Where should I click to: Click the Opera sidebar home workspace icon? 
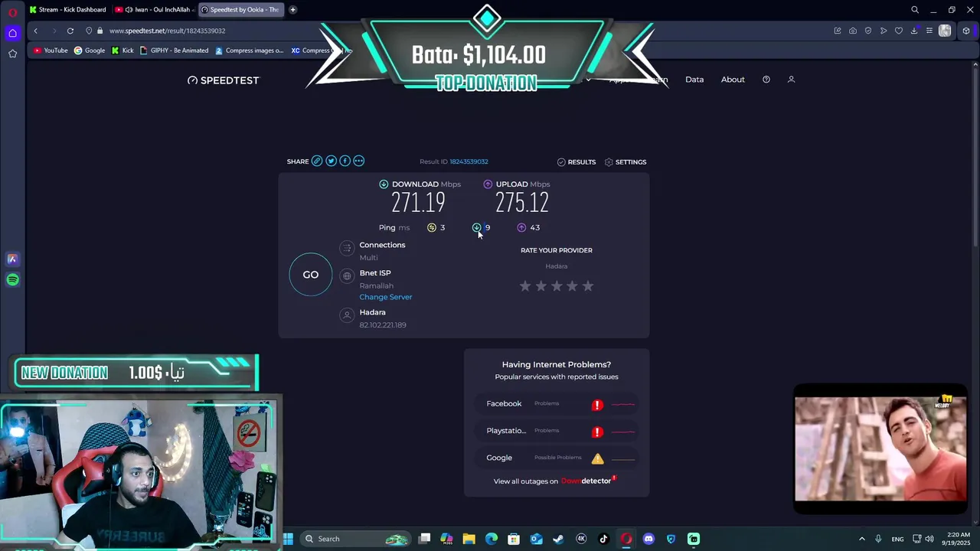coord(12,33)
